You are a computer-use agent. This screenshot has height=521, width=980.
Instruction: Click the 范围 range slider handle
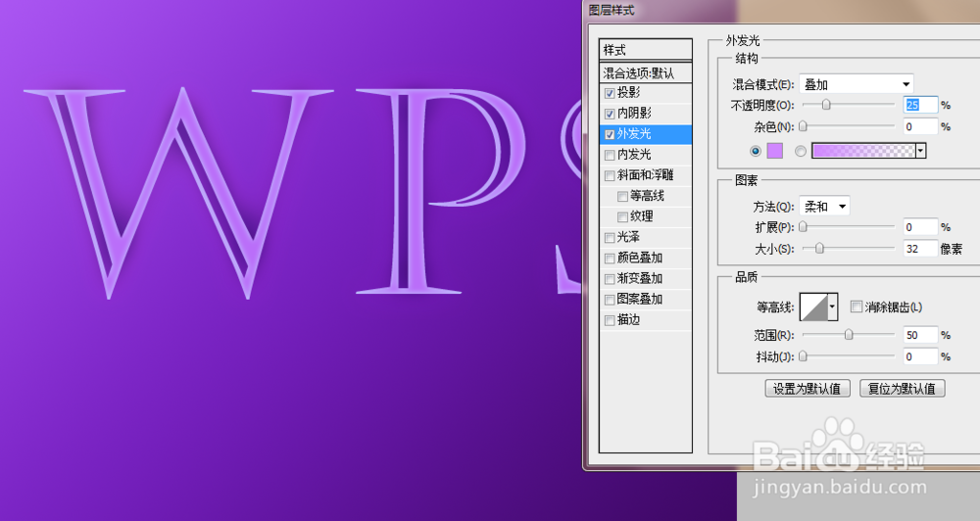(849, 336)
